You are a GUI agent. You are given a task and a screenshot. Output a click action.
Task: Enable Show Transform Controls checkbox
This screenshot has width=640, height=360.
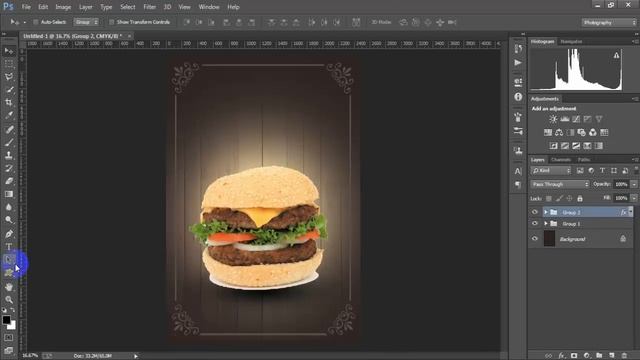111,22
